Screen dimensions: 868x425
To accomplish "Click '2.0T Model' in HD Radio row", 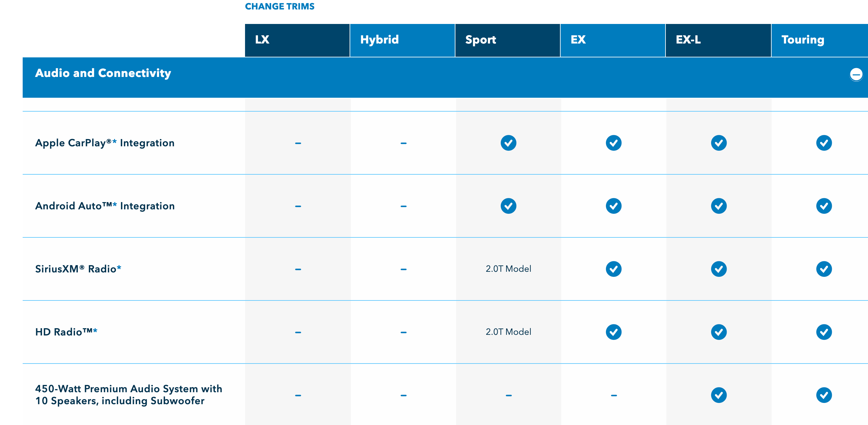I will (x=508, y=332).
